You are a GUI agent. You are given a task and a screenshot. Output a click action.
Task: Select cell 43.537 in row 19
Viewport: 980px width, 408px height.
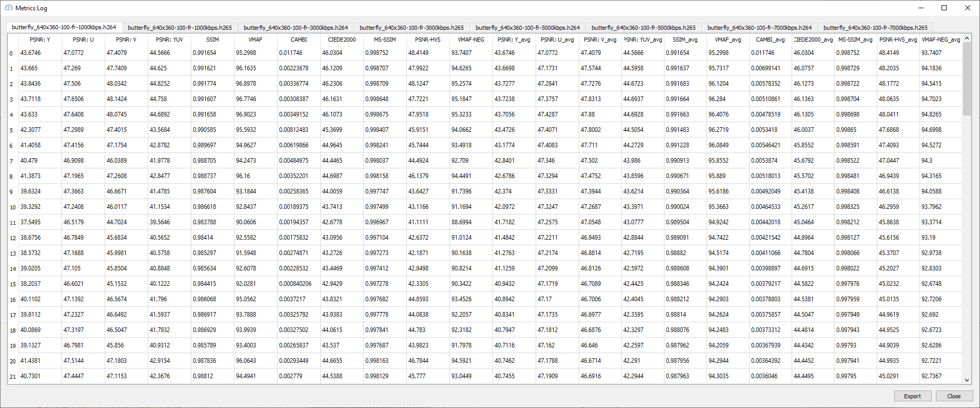click(x=342, y=345)
